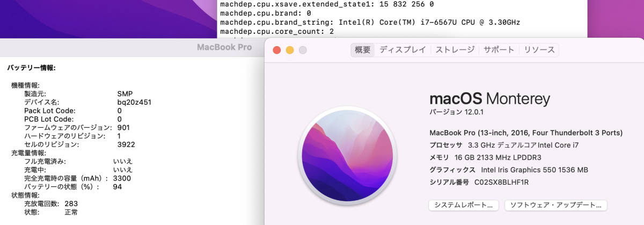Open the ストレージ tab
The width and height of the screenshot is (644, 225).
tap(455, 50)
